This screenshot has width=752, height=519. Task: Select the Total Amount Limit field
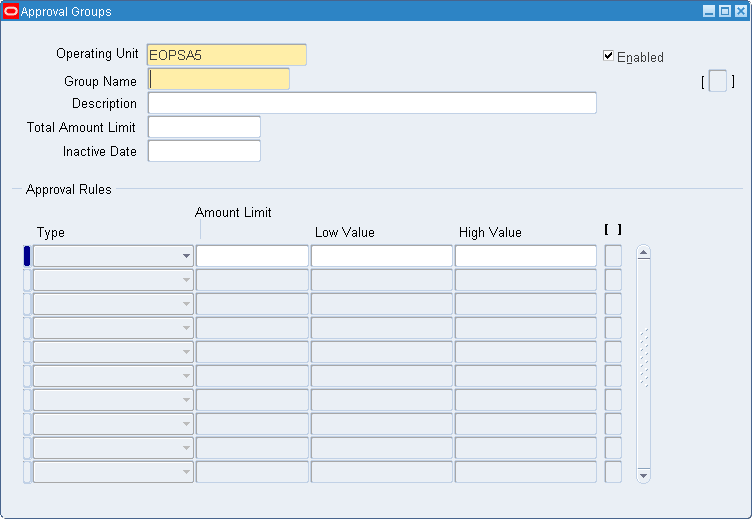point(204,127)
